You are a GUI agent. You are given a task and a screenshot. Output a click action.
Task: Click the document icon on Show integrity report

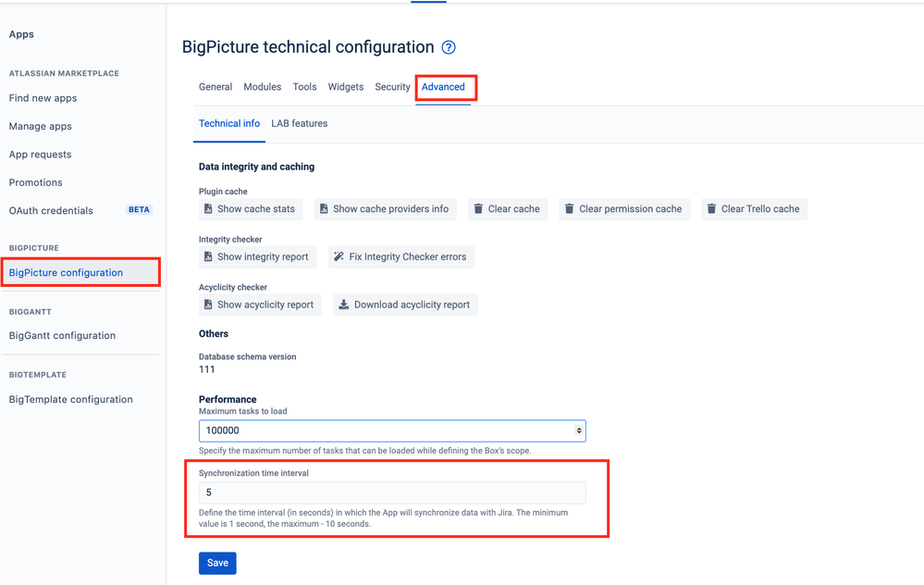click(x=208, y=256)
